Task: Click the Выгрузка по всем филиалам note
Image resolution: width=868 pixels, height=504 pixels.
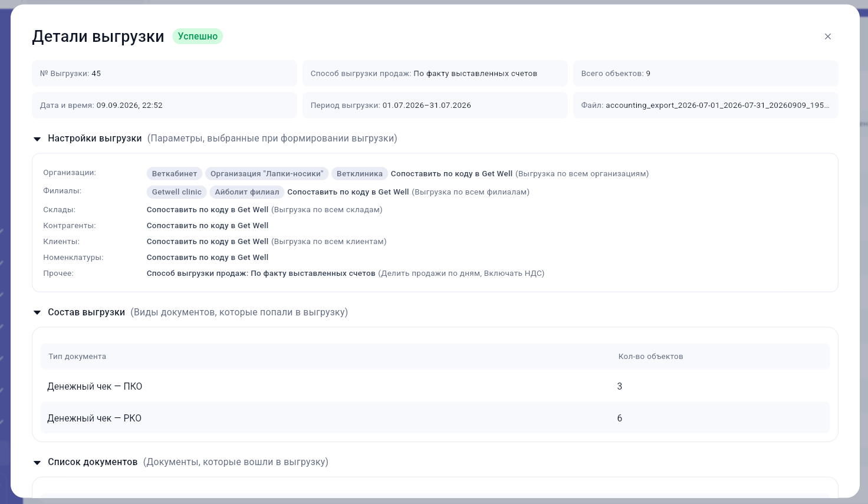Action: click(x=471, y=192)
